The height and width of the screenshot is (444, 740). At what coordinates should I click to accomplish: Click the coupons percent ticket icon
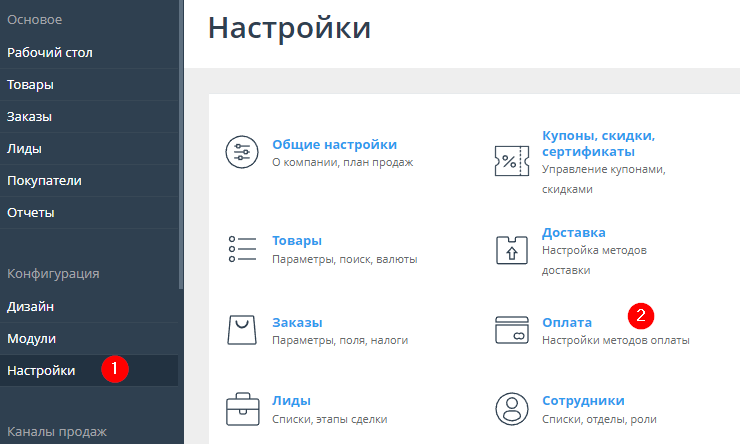511,160
